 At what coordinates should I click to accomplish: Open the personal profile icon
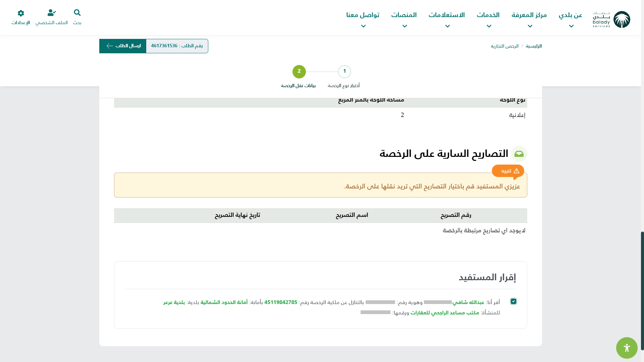(x=52, y=13)
